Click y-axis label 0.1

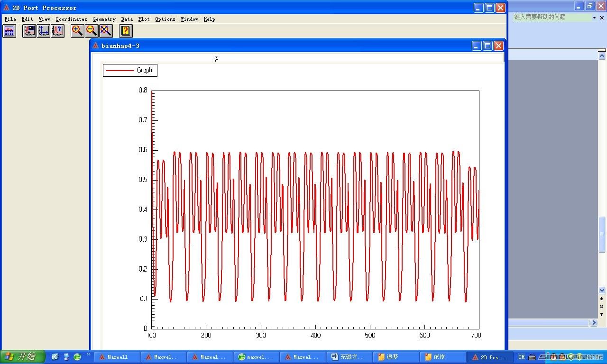143,299
